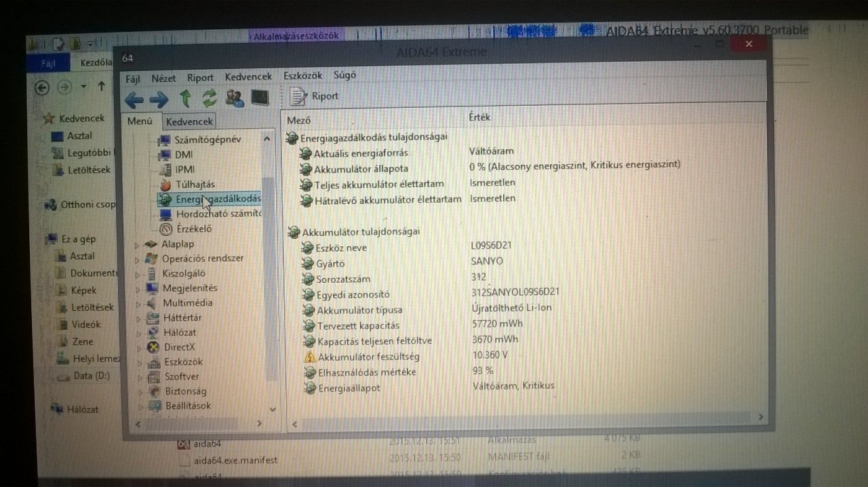Switch to the Menü tab

[140, 121]
